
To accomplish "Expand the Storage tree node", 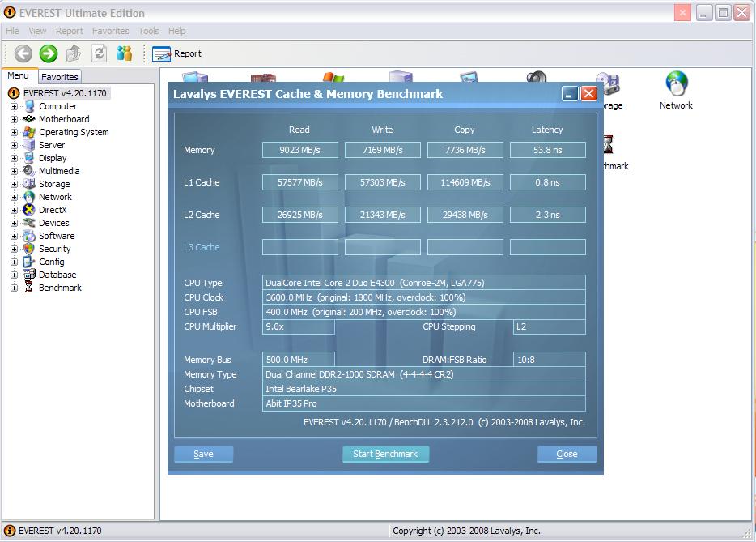I will click(x=14, y=185).
